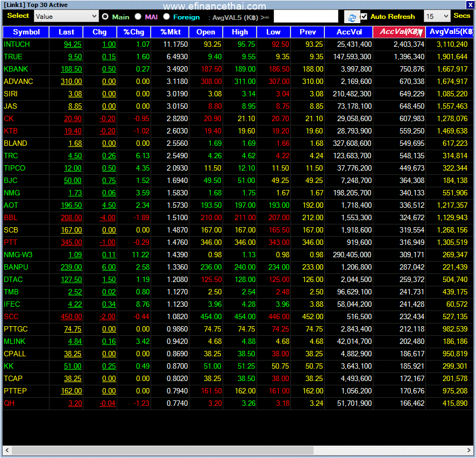Select the KBANK symbol

point(16,69)
